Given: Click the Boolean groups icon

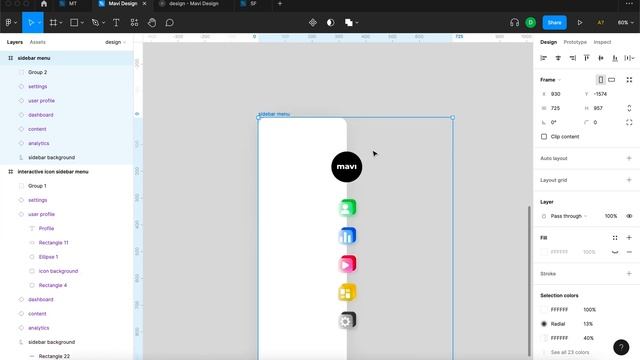Looking at the screenshot, I should tap(349, 23).
